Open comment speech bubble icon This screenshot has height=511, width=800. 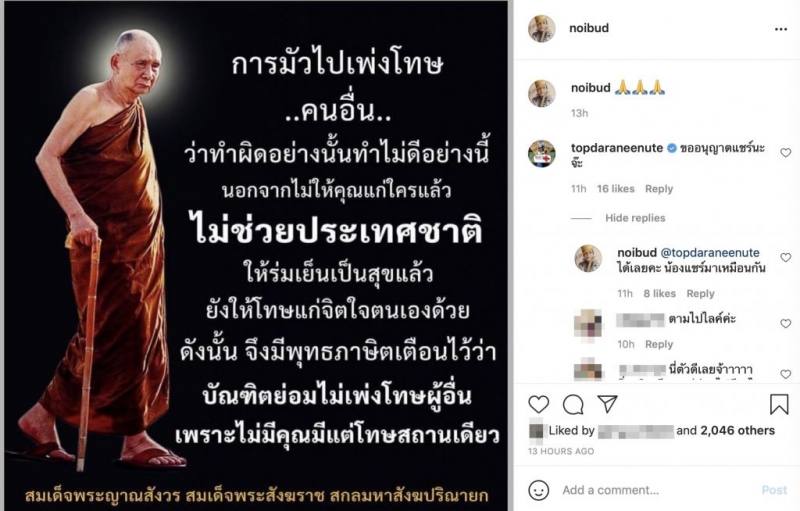click(573, 404)
